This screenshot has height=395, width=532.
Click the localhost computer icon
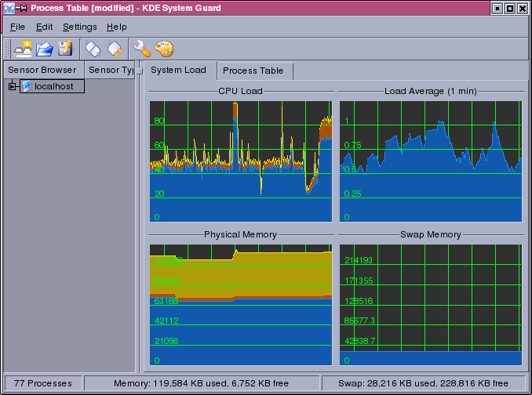click(27, 86)
